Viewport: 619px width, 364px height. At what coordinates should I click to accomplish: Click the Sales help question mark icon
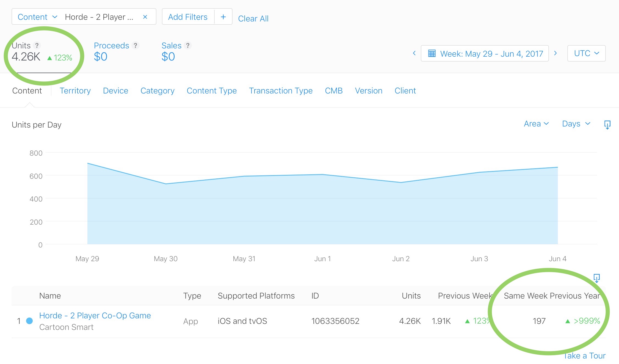point(188,45)
